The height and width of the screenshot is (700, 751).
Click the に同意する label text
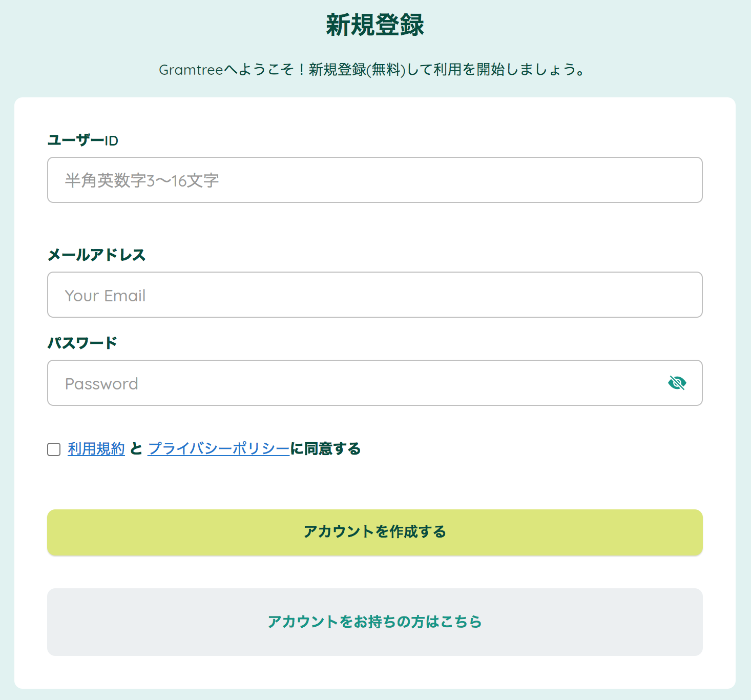coord(326,449)
